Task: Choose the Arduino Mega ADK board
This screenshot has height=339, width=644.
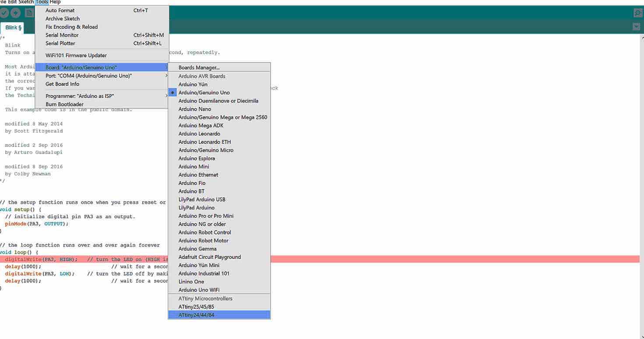Action: (219, 126)
